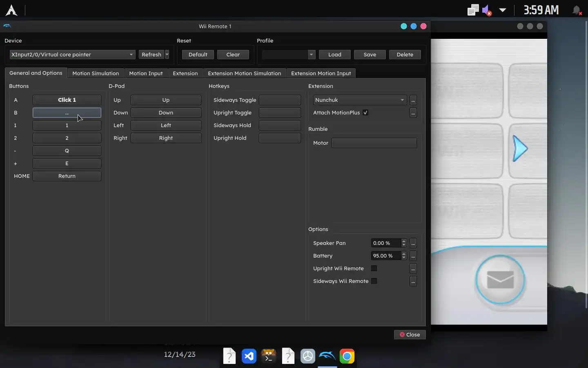This screenshot has height=368, width=588.
Task: Click the Sideways Hold hotkey field
Action: pyautogui.click(x=280, y=125)
